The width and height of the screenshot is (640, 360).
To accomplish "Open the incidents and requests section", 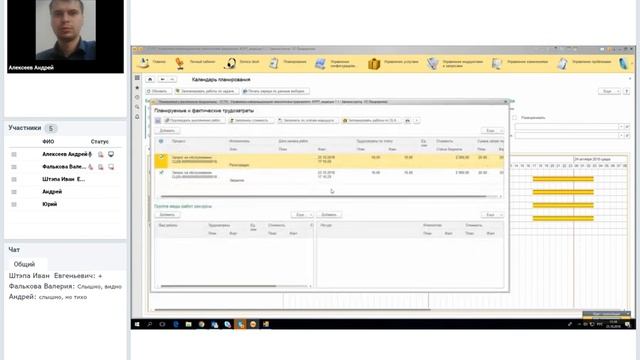I will click(x=433, y=64).
